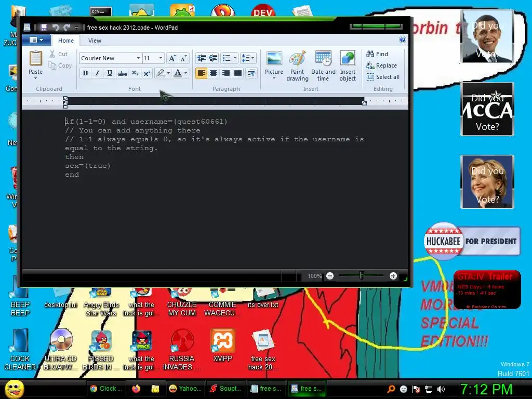This screenshot has height=399, width=532.
Task: Click Insert object icon
Action: [348, 66]
